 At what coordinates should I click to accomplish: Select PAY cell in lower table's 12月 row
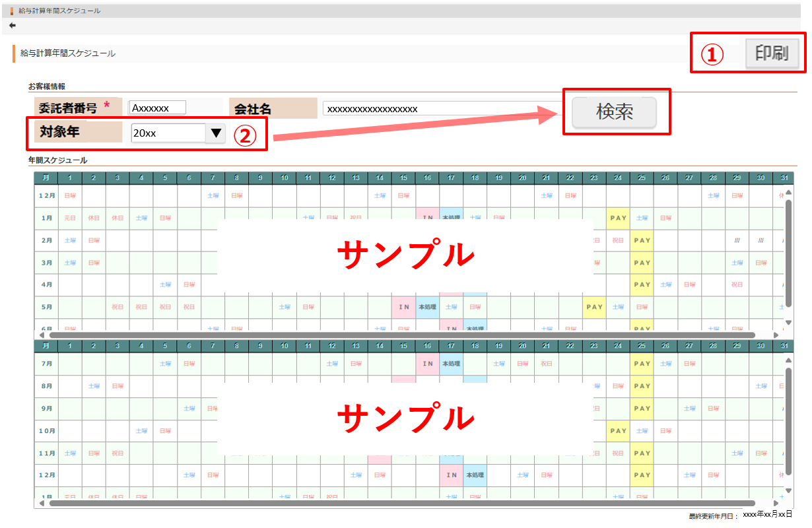click(x=642, y=475)
